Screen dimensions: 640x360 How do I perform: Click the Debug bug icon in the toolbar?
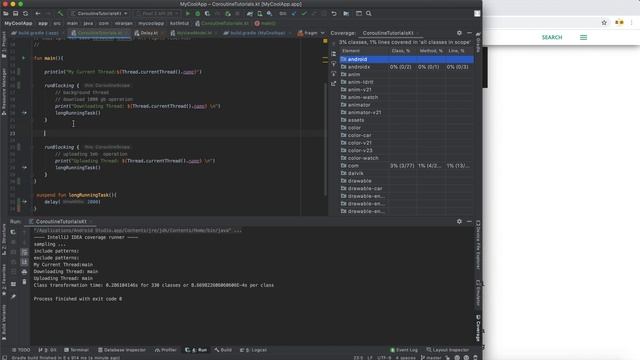(198, 13)
